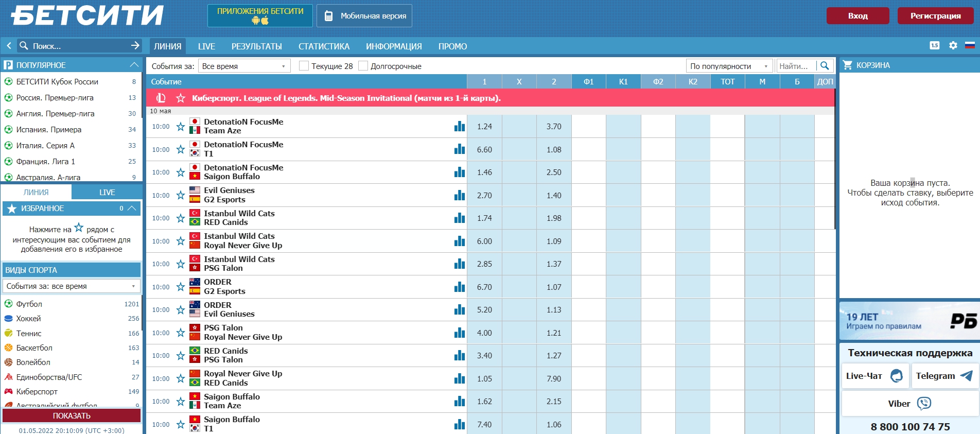
Task: Add ORDER vs G2 Esports to favorites star
Action: point(181,287)
